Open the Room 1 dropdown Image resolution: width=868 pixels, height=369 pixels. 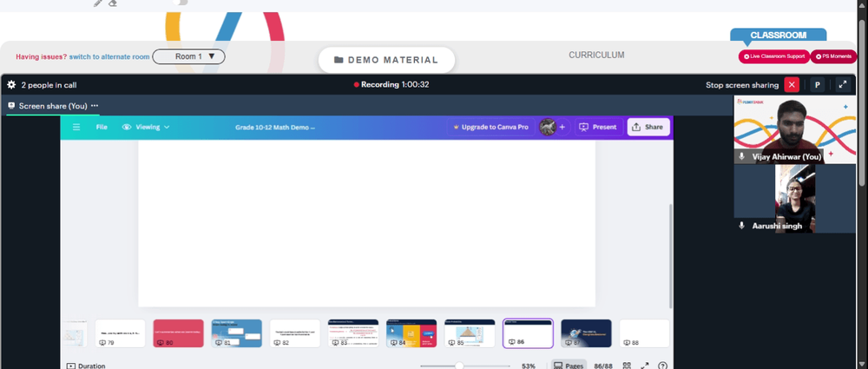188,56
